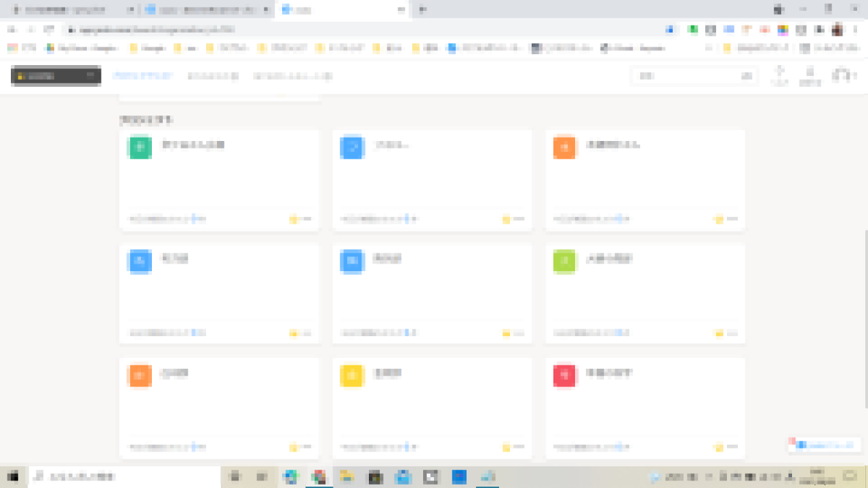Open the Windows notification center icon

850,476
